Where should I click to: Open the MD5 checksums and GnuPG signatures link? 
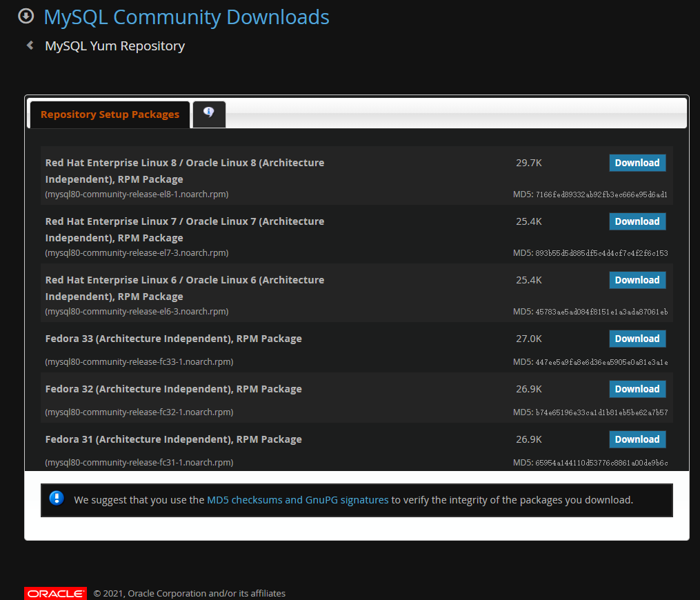pyautogui.click(x=298, y=500)
